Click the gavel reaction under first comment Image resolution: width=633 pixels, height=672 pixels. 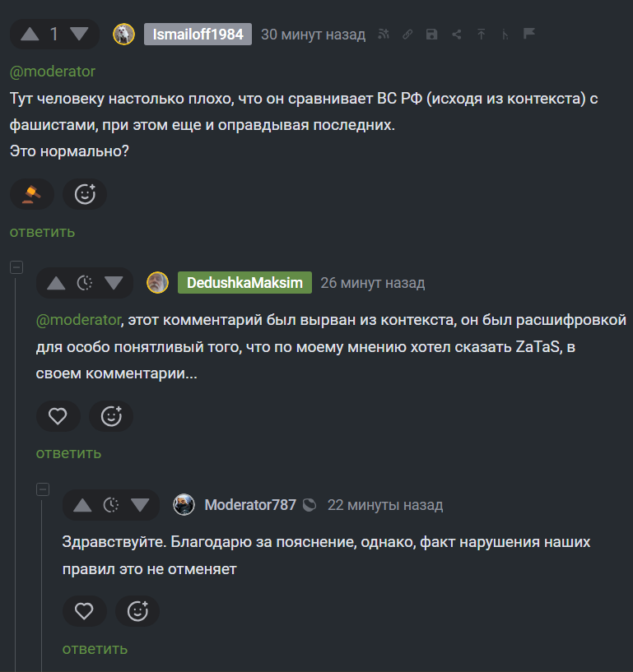tap(32, 194)
